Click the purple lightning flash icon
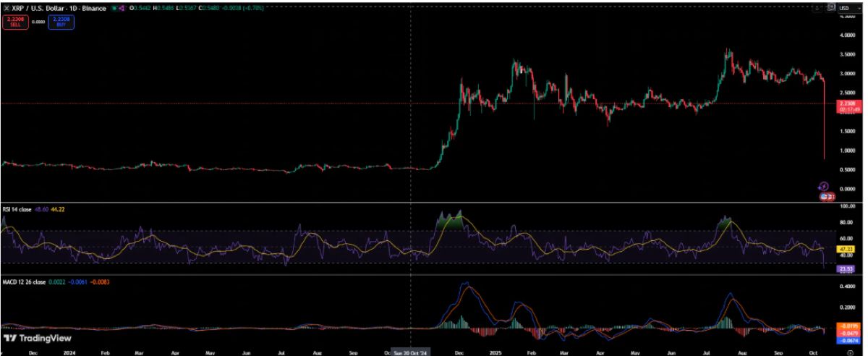 tap(823, 186)
